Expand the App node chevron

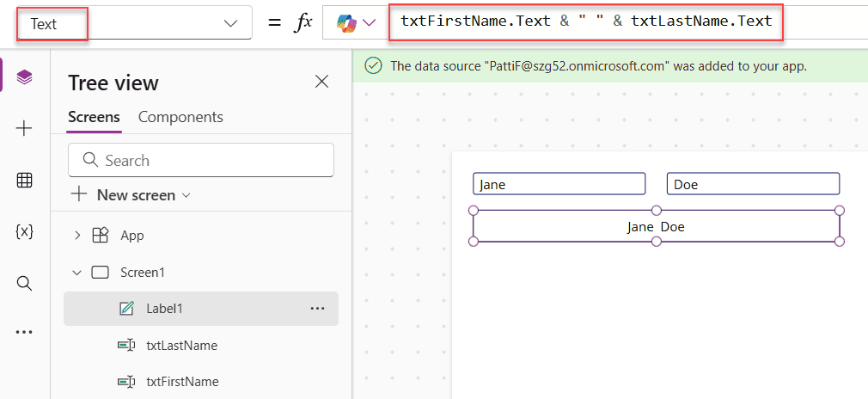pos(77,236)
